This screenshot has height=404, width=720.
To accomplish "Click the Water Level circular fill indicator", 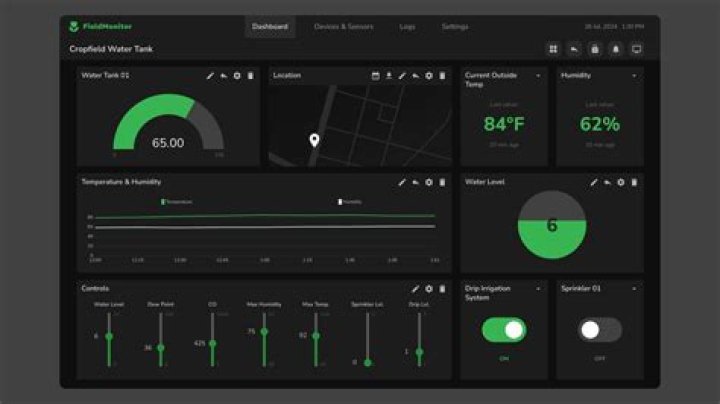I will point(552,225).
